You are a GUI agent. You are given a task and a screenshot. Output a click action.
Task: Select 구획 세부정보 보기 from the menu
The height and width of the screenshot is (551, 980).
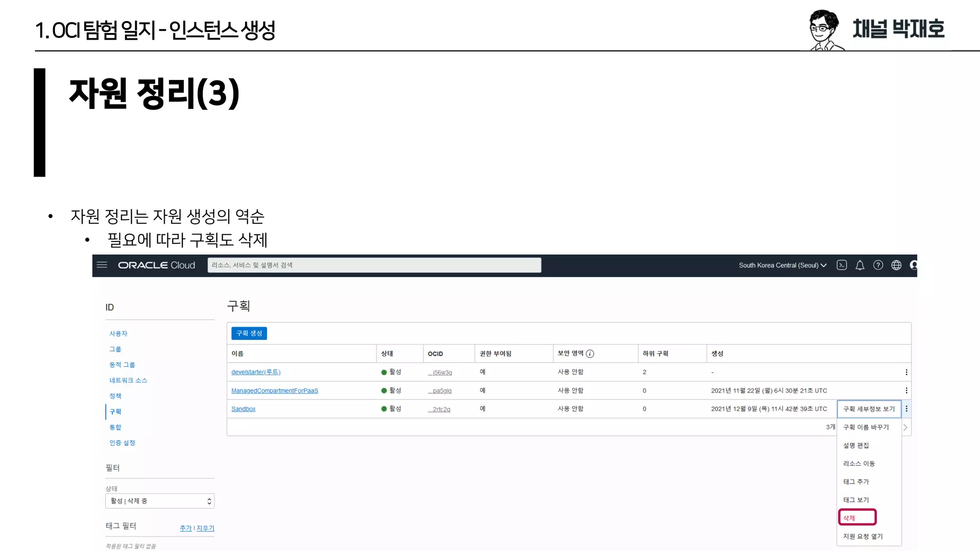(x=869, y=409)
